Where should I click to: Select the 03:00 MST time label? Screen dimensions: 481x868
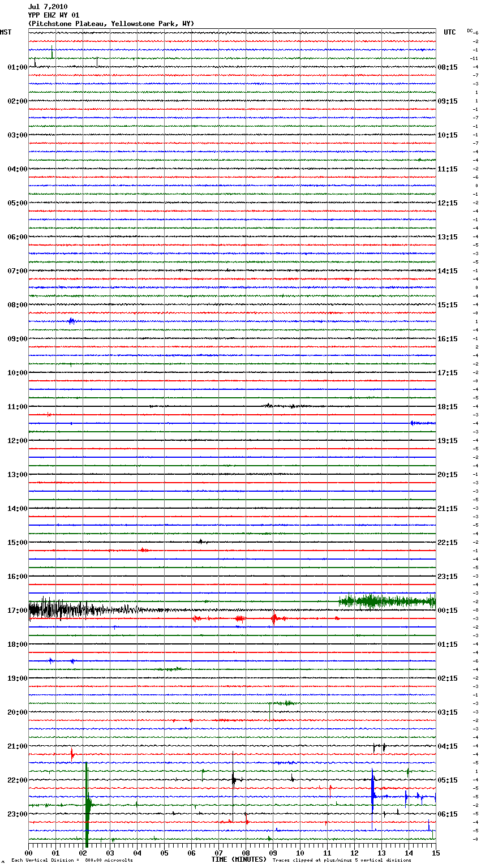click(x=18, y=135)
